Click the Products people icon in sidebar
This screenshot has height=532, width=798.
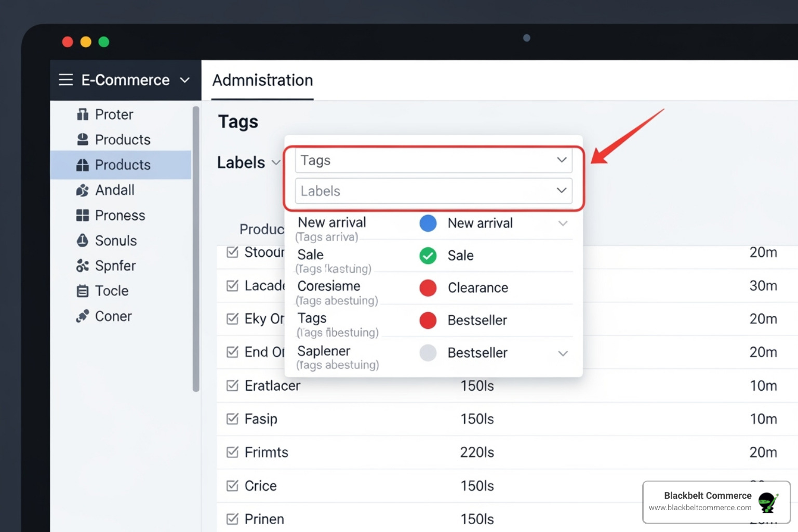pyautogui.click(x=84, y=139)
